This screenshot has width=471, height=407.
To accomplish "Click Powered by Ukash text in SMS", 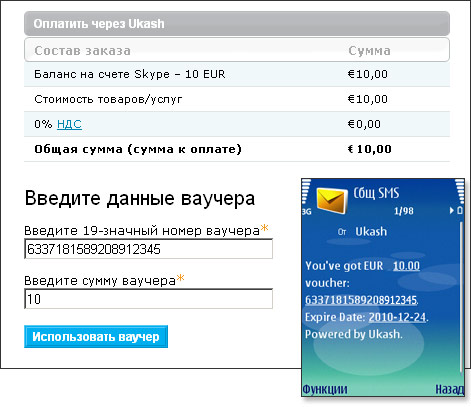I will pos(354,334).
